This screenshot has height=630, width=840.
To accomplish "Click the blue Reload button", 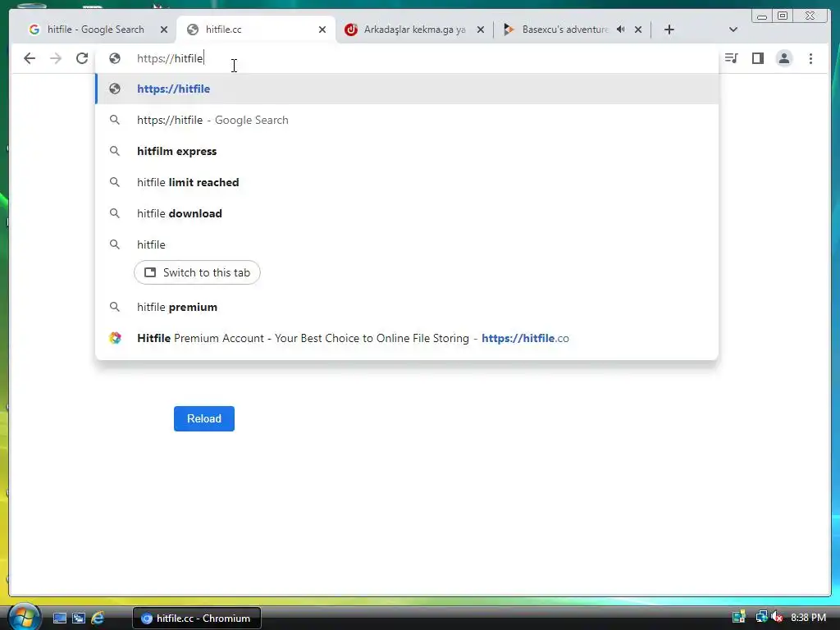I will pos(204,418).
